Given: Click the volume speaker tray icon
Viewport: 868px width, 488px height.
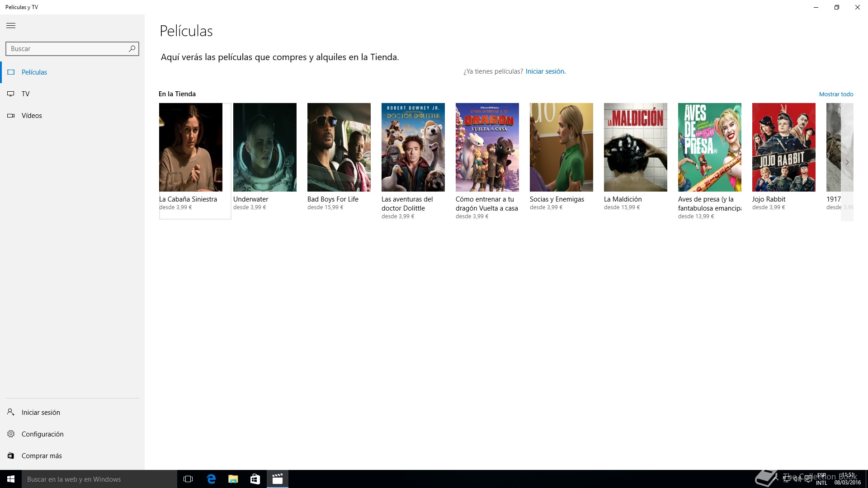Looking at the screenshot, I should [x=797, y=479].
